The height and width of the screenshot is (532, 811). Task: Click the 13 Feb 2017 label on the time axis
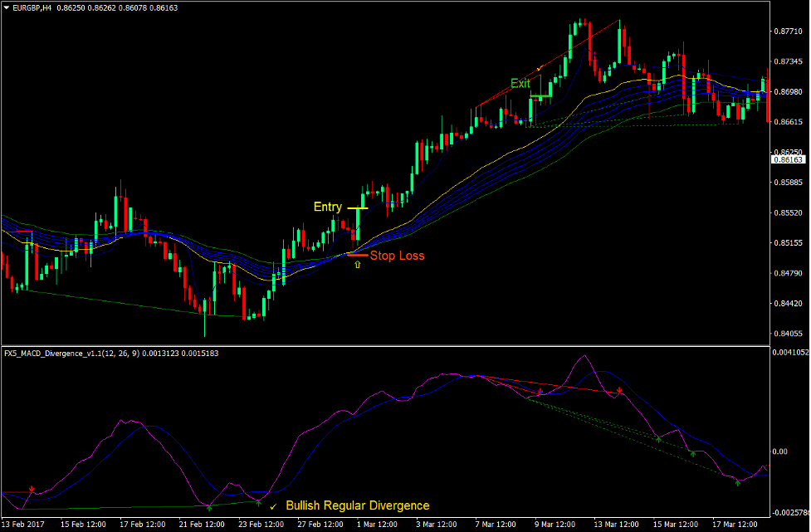click(24, 524)
